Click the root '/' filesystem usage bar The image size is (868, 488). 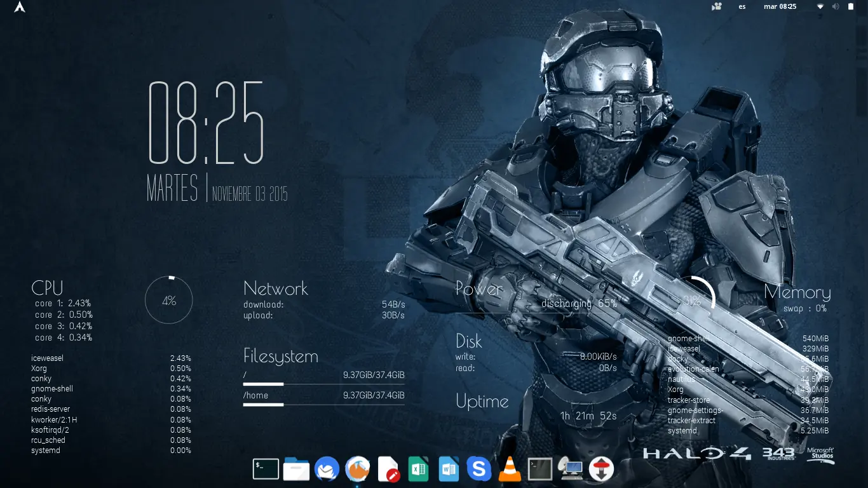tap(324, 384)
